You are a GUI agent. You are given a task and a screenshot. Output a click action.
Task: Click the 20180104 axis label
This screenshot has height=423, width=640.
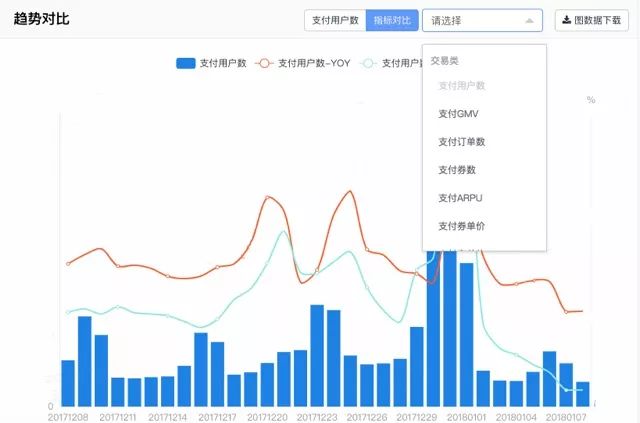point(516,417)
